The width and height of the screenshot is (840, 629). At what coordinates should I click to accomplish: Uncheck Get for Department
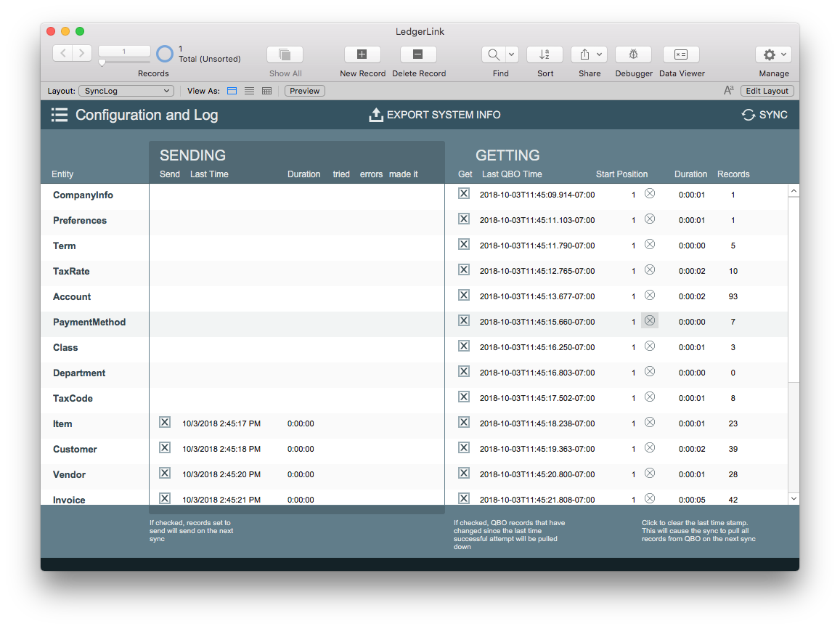pos(464,371)
